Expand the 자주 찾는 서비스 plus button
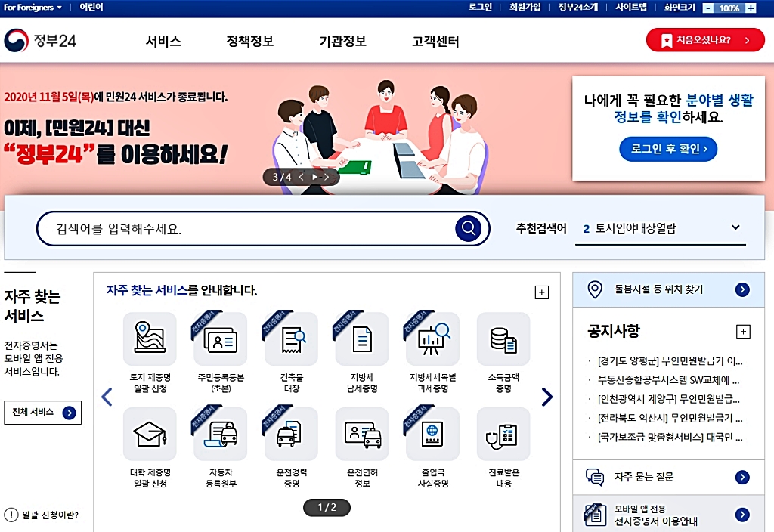774x532 pixels. [x=541, y=292]
